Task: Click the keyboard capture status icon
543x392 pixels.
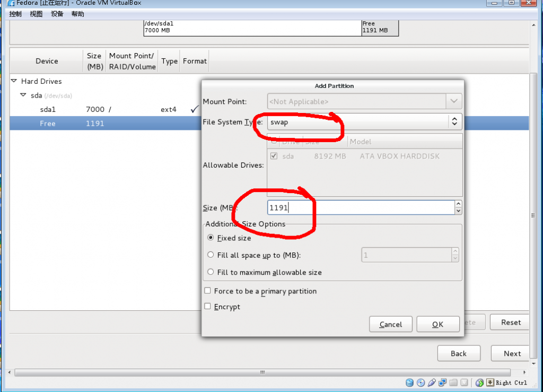Action: tap(488, 382)
